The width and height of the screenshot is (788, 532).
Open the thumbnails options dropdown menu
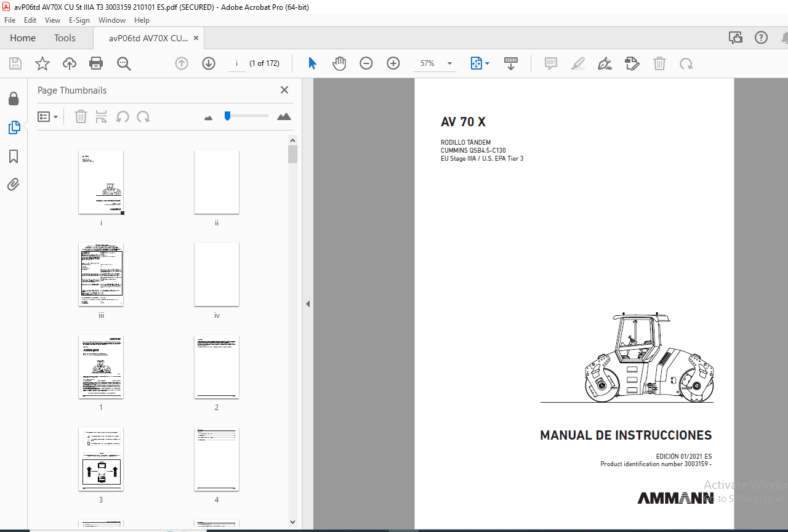48,116
